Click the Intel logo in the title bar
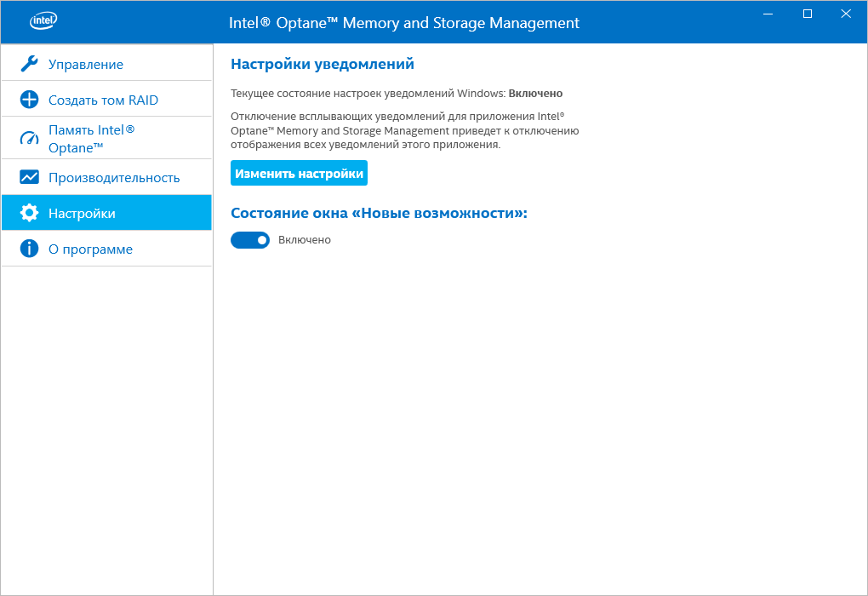 (43, 21)
